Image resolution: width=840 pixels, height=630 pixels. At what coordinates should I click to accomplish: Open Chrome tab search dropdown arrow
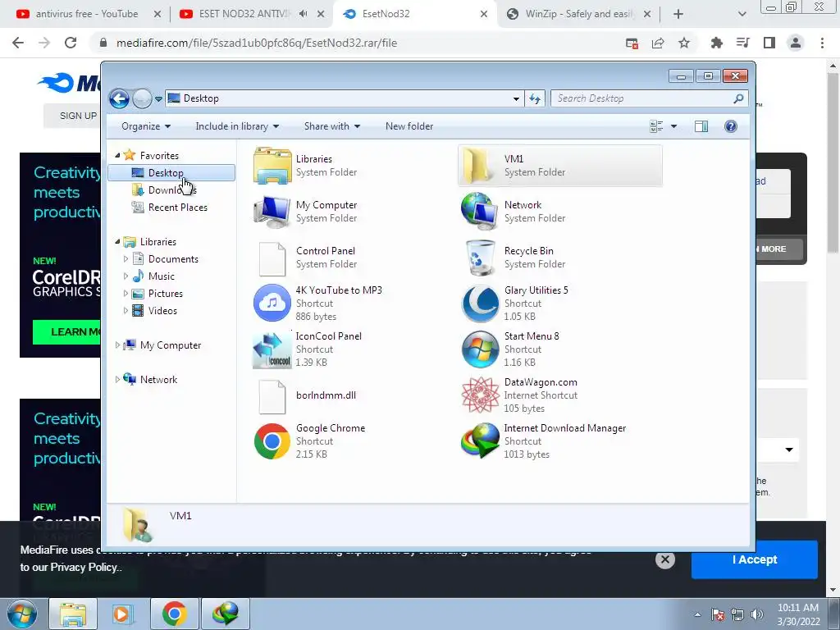coord(742,14)
